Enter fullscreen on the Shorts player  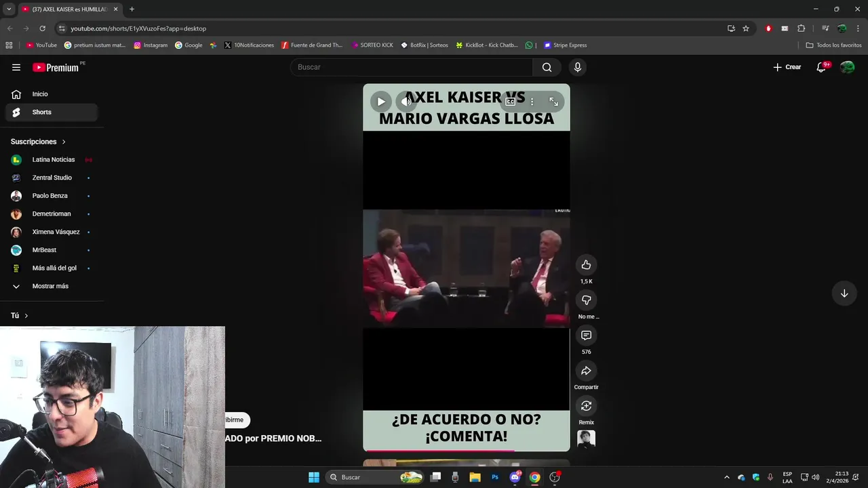click(x=554, y=102)
